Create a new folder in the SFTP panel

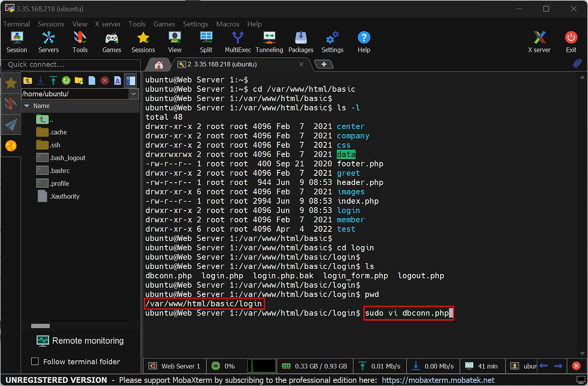79,81
